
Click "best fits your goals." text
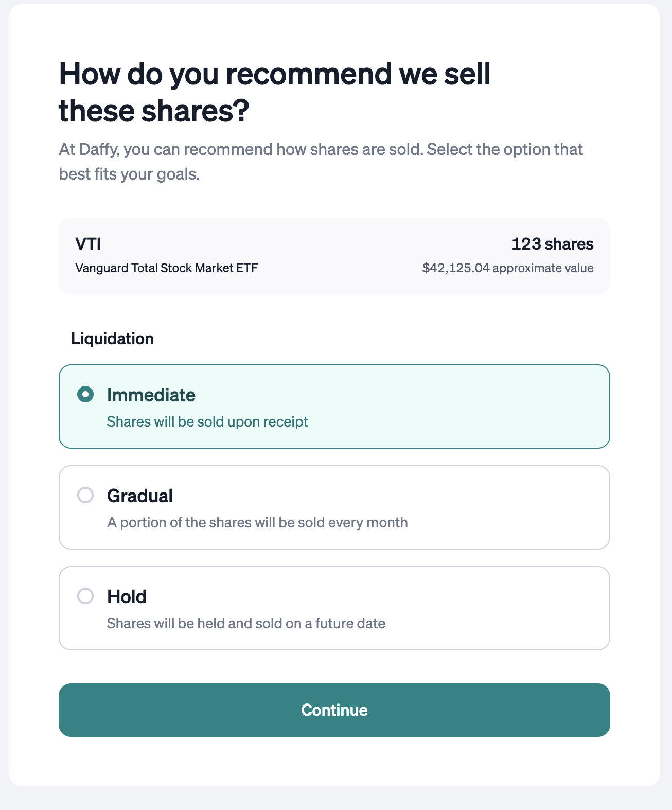[x=129, y=174]
